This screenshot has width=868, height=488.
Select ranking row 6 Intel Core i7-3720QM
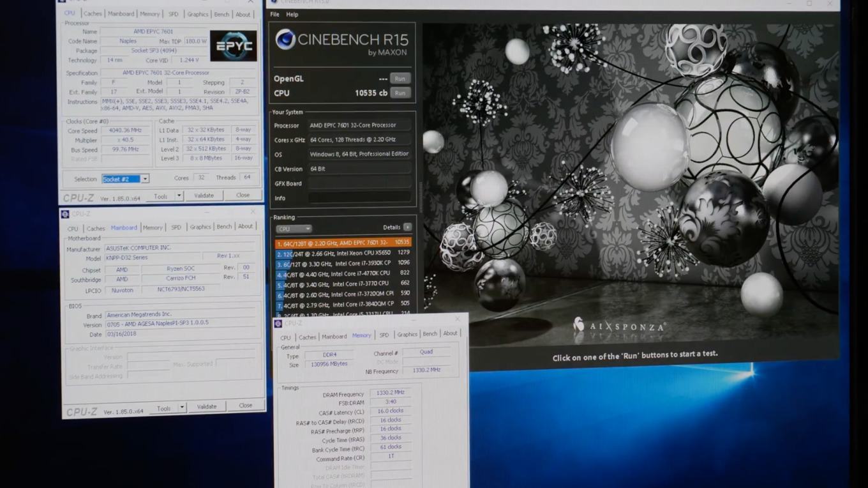point(343,294)
